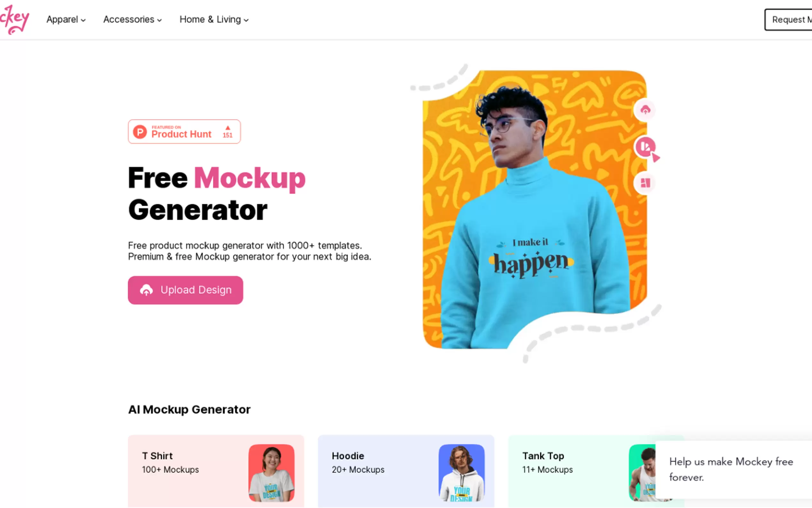Select the Tank Top mockup thumbnail
This screenshot has width=812, height=508.
[642, 473]
